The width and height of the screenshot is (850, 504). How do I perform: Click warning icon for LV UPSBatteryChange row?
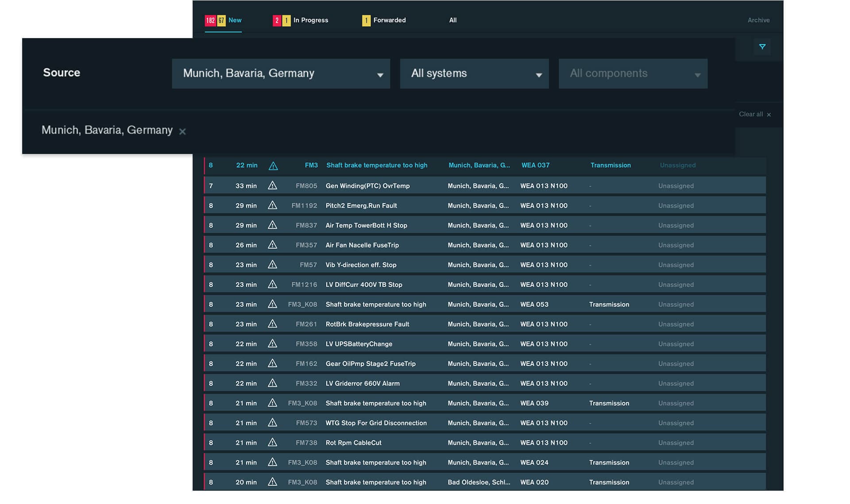coord(272,344)
